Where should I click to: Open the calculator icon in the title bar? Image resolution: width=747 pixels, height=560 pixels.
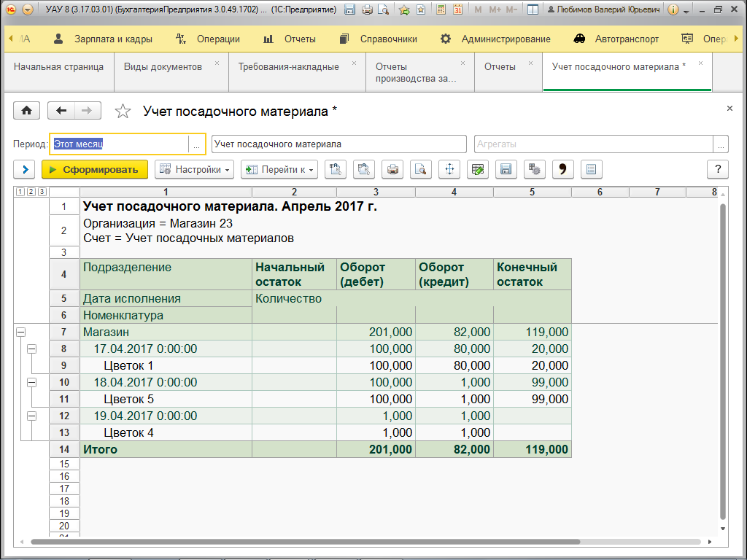441,9
